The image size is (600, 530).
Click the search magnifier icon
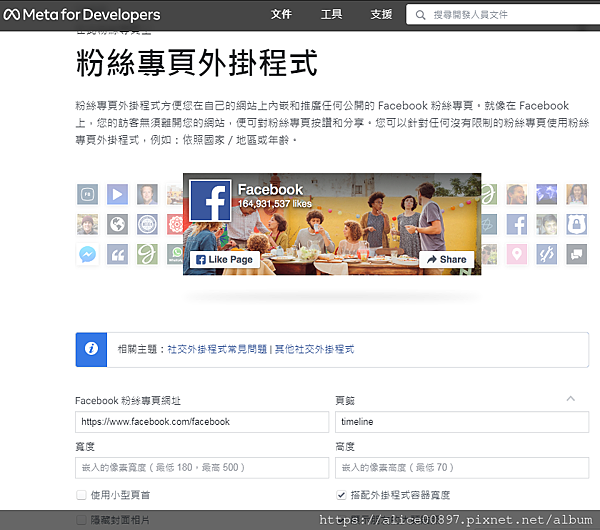(420, 15)
